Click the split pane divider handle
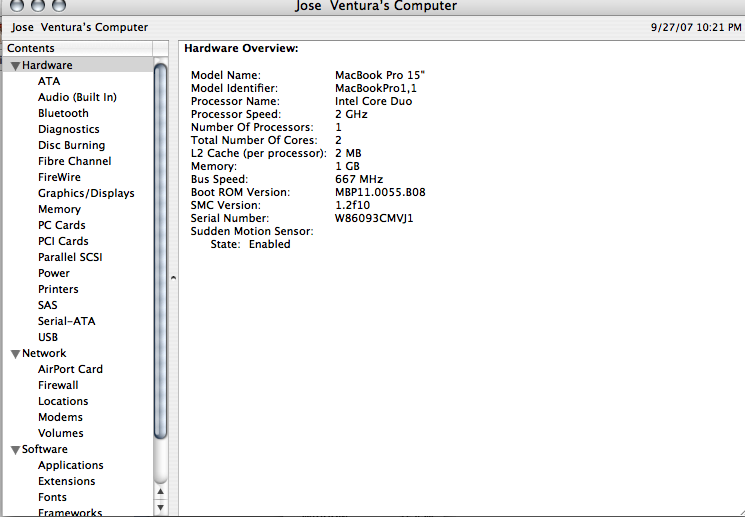The width and height of the screenshot is (745, 517). point(173,278)
